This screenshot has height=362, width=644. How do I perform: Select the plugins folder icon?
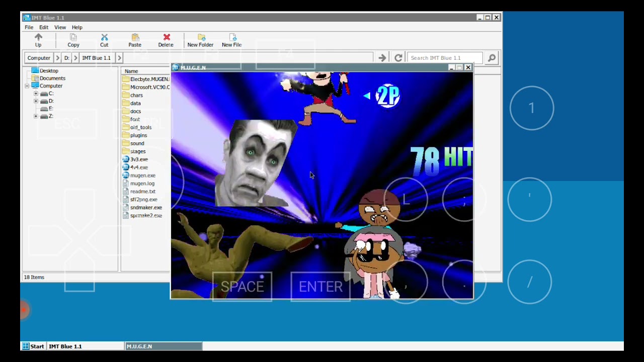tap(126, 135)
